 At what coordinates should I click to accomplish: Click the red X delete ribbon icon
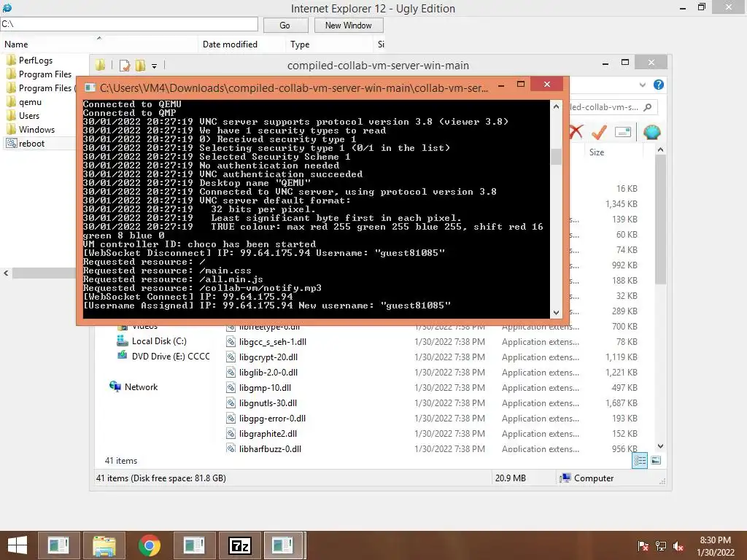(x=576, y=132)
